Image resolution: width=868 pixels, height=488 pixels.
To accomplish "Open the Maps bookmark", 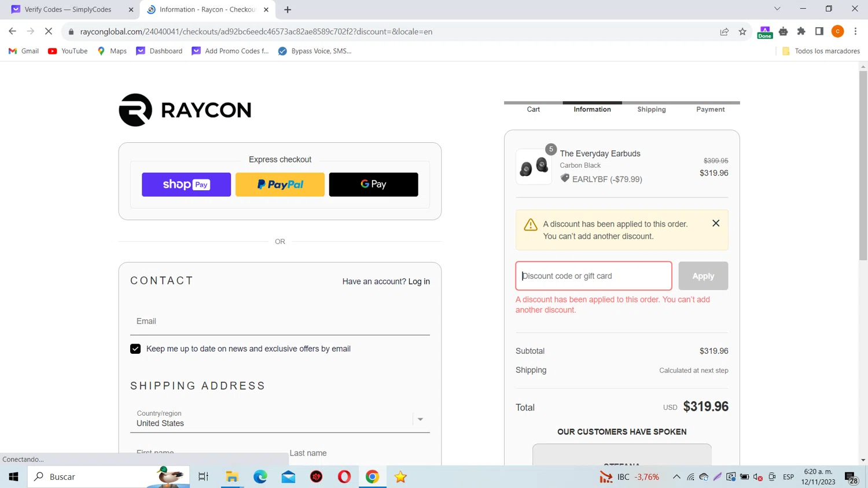I will coord(112,51).
